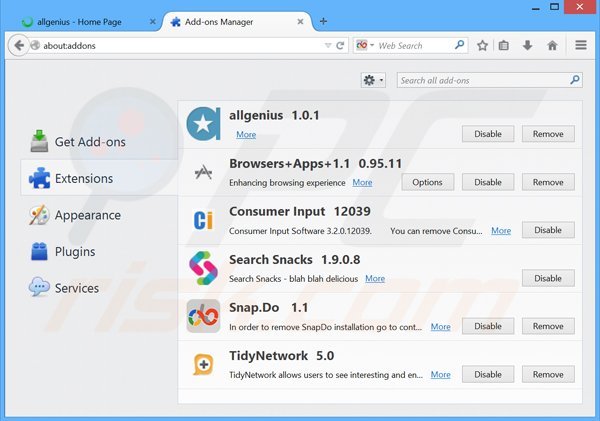This screenshot has width=600, height=421.
Task: Disable the allgenius extension
Action: [488, 134]
